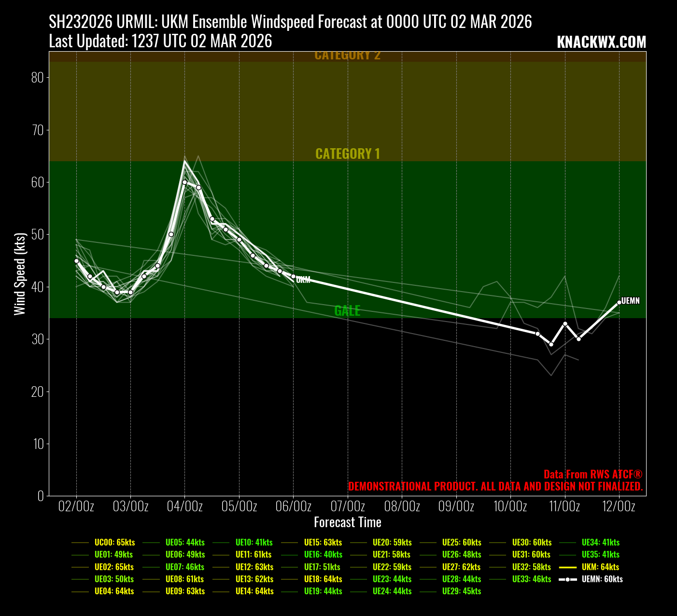
Task: Click the UE17: 51kts legend entry
Action: (x=322, y=567)
